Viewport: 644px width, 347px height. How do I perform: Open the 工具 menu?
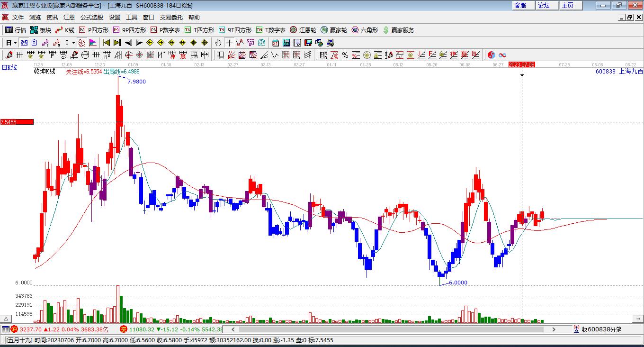click(x=132, y=18)
